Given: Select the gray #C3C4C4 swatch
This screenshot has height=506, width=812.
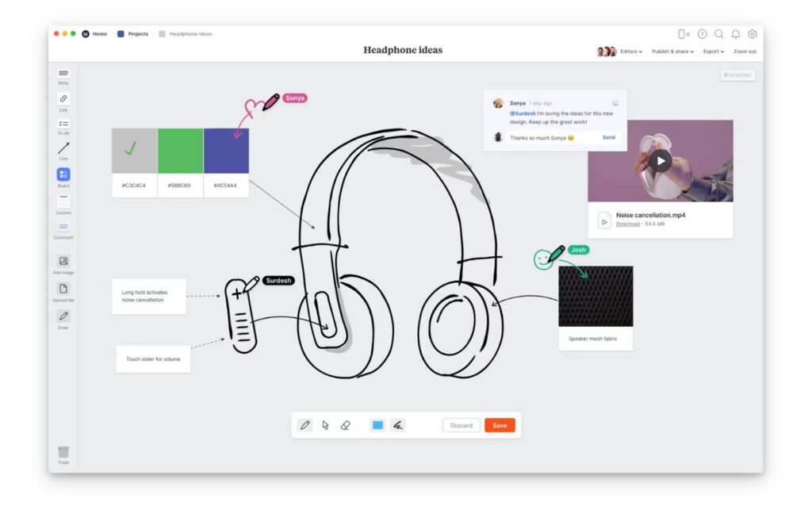Looking at the screenshot, I should (134, 151).
